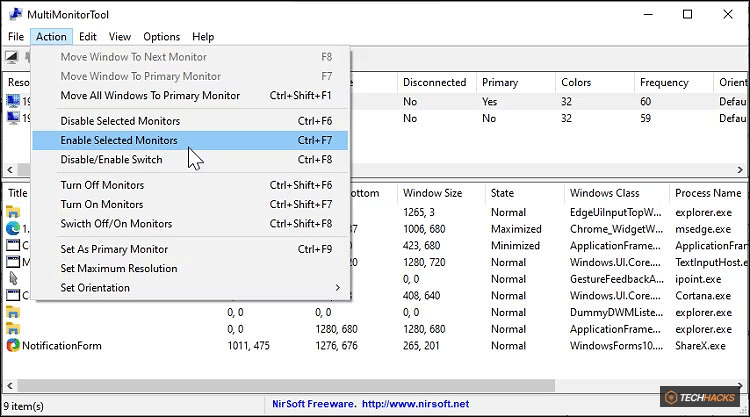Click the windows list horizontal scrollbar thumb

286,385
